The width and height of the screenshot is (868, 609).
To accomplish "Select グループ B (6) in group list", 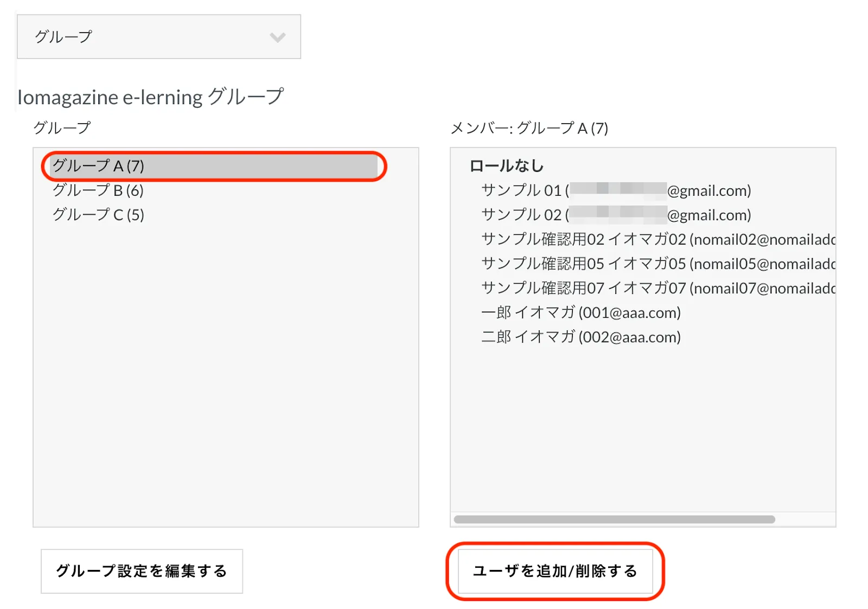I will pyautogui.click(x=98, y=190).
